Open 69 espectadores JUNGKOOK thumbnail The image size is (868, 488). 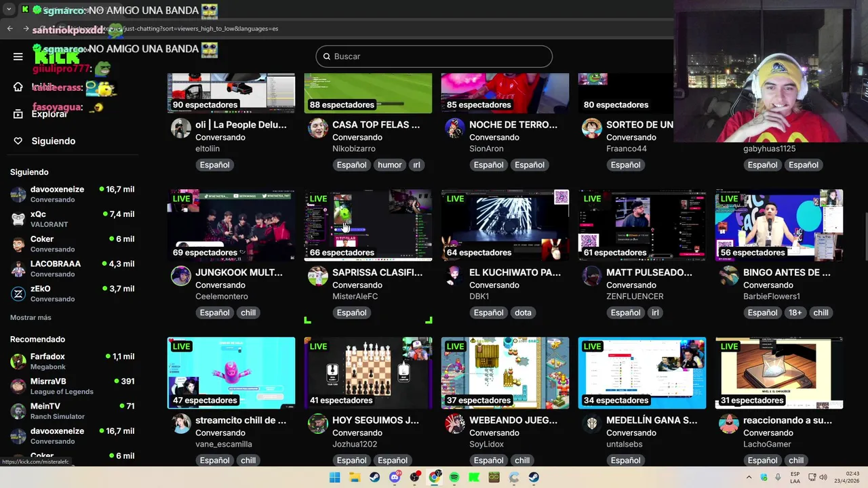pos(231,225)
